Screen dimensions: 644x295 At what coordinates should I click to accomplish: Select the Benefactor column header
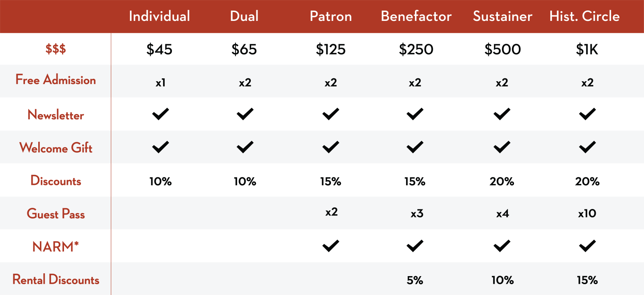click(416, 16)
